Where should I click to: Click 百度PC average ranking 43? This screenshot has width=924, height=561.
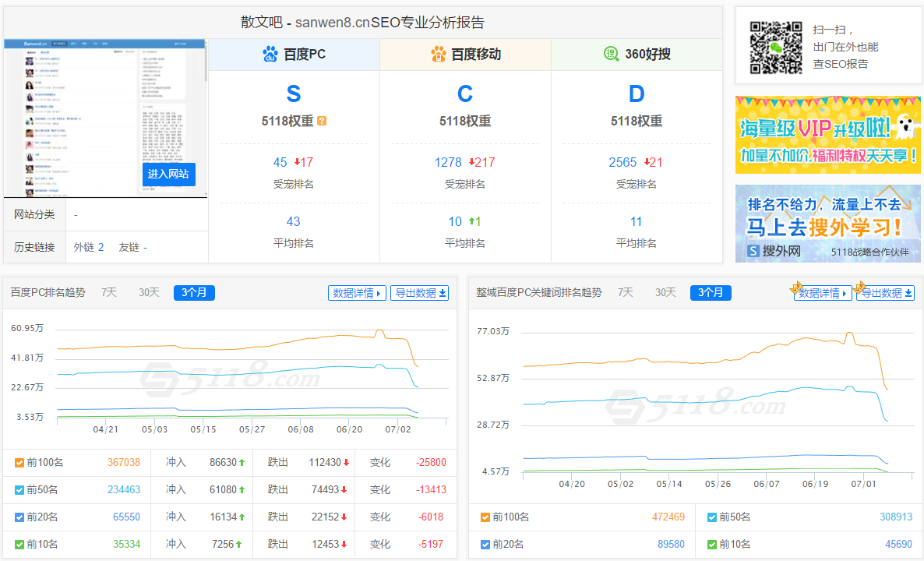tap(294, 221)
